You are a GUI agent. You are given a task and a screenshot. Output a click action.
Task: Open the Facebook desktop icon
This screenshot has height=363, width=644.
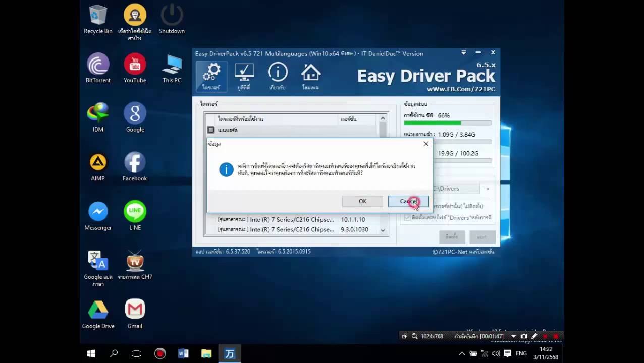(135, 166)
